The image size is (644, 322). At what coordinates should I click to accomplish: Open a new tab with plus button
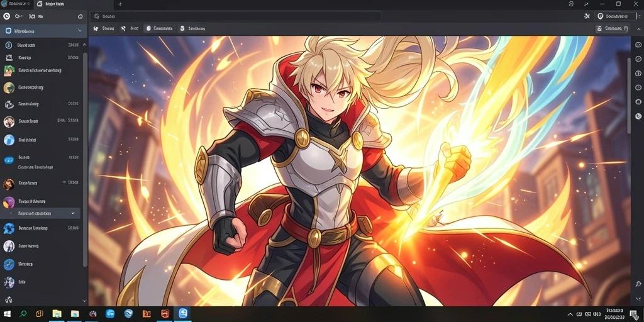(120, 4)
